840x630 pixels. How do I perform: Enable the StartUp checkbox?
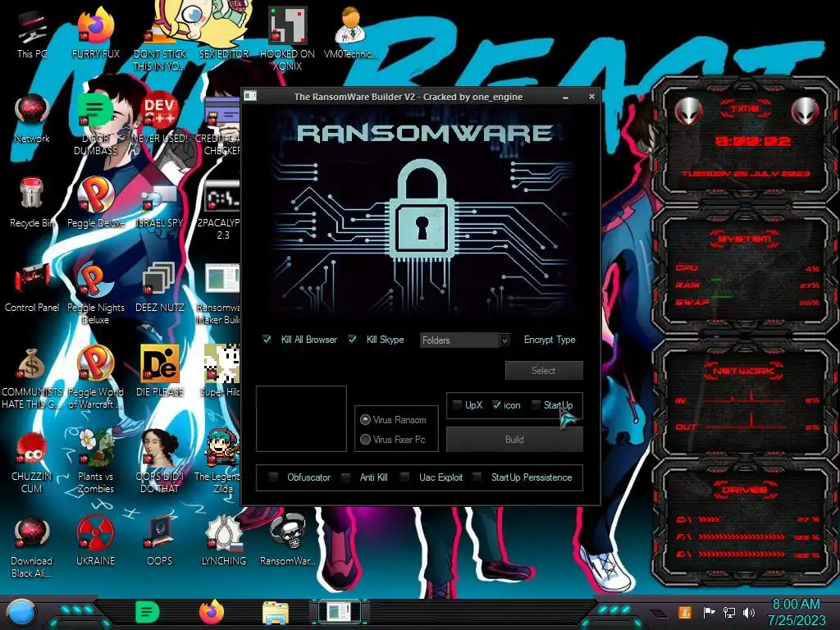click(x=536, y=405)
